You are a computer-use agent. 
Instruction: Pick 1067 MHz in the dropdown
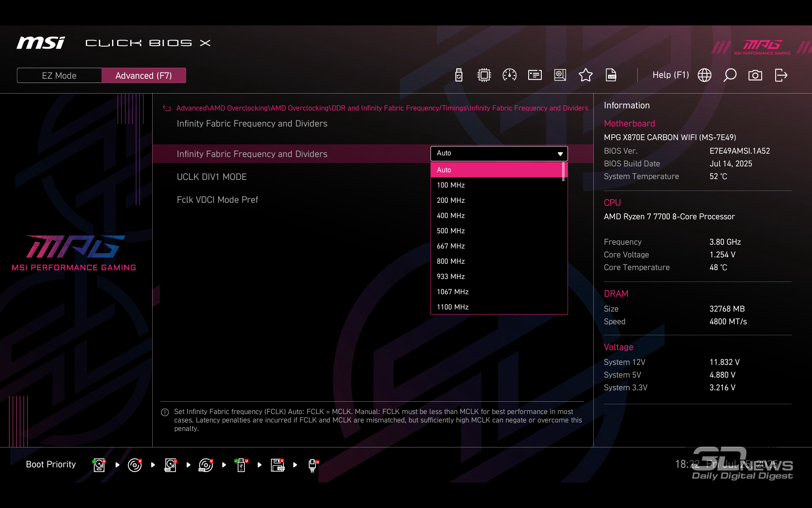click(497, 292)
